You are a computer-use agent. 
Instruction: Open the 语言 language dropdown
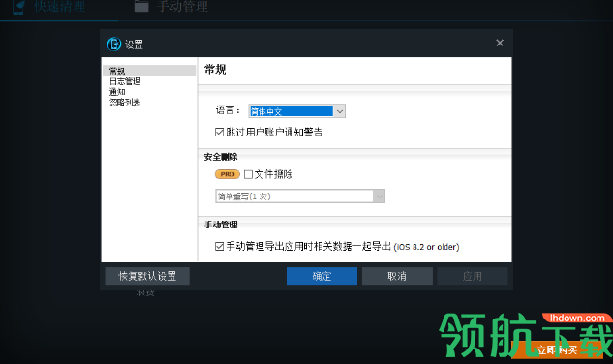click(x=339, y=111)
